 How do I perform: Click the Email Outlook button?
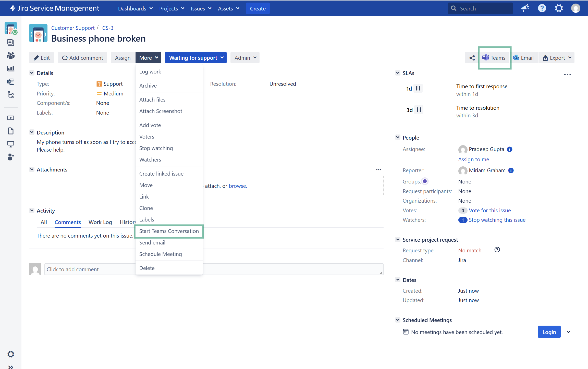[x=523, y=58]
